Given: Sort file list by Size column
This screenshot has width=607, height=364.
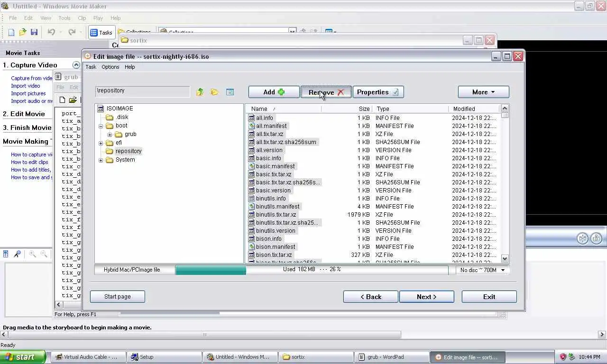Looking at the screenshot, I should (x=347, y=109).
